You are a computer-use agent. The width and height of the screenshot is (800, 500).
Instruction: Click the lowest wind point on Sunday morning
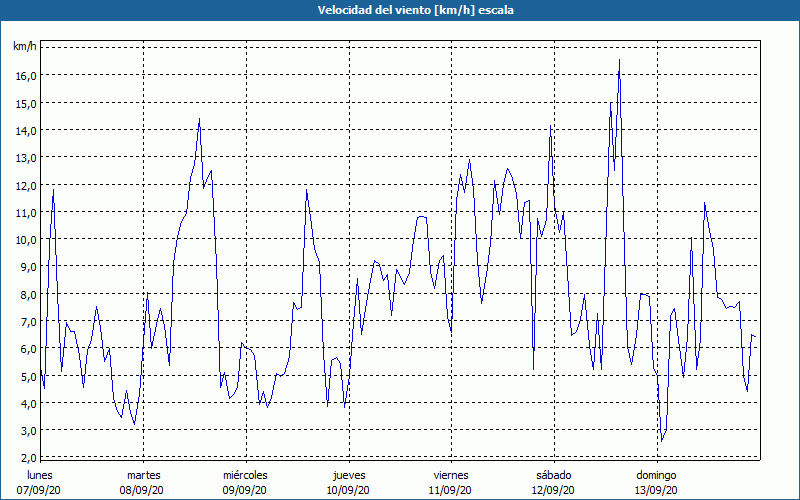[662, 441]
